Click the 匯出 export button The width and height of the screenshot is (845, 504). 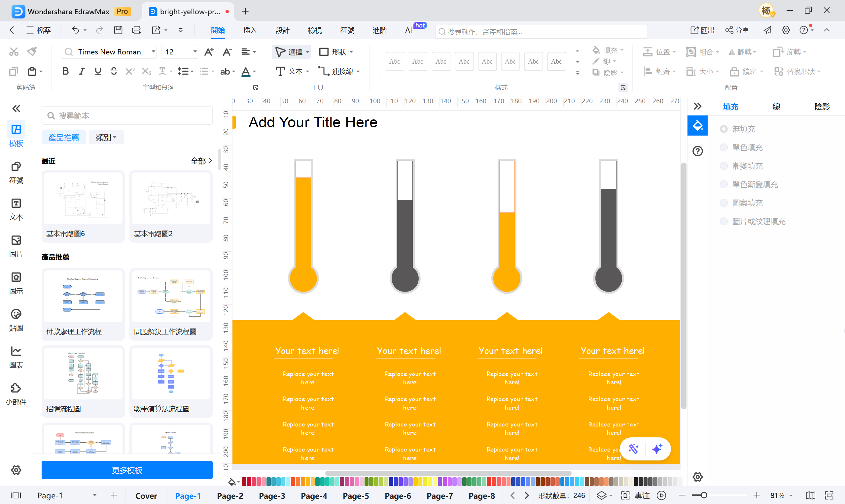(703, 30)
